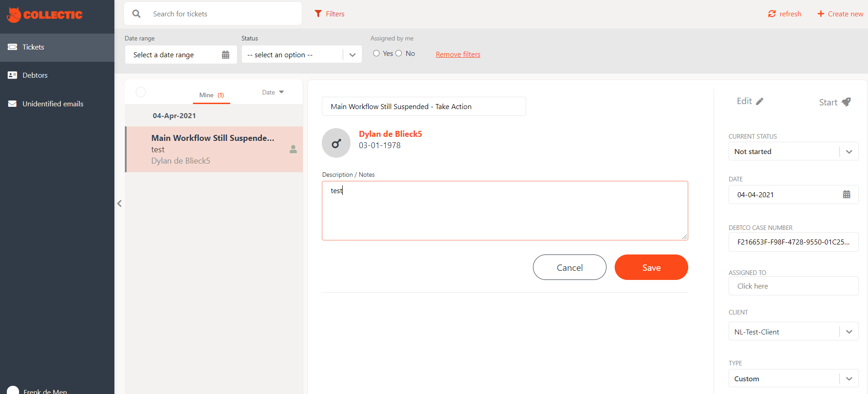Click the Assigned To Click here field
The width and height of the screenshot is (868, 394).
click(x=794, y=286)
